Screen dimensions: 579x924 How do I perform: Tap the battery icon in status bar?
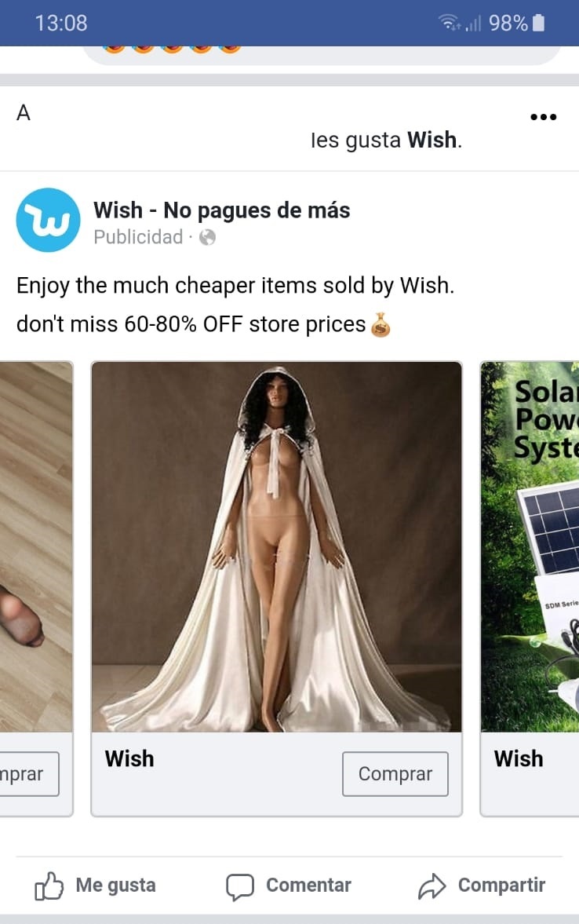(x=538, y=23)
